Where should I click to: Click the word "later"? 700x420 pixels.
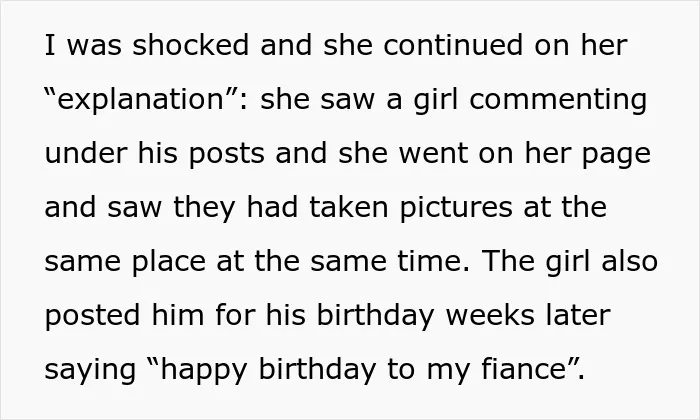(578, 315)
